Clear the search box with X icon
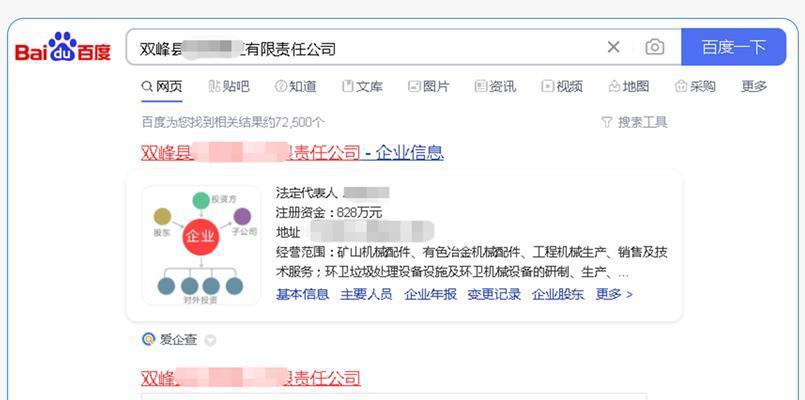 click(614, 47)
